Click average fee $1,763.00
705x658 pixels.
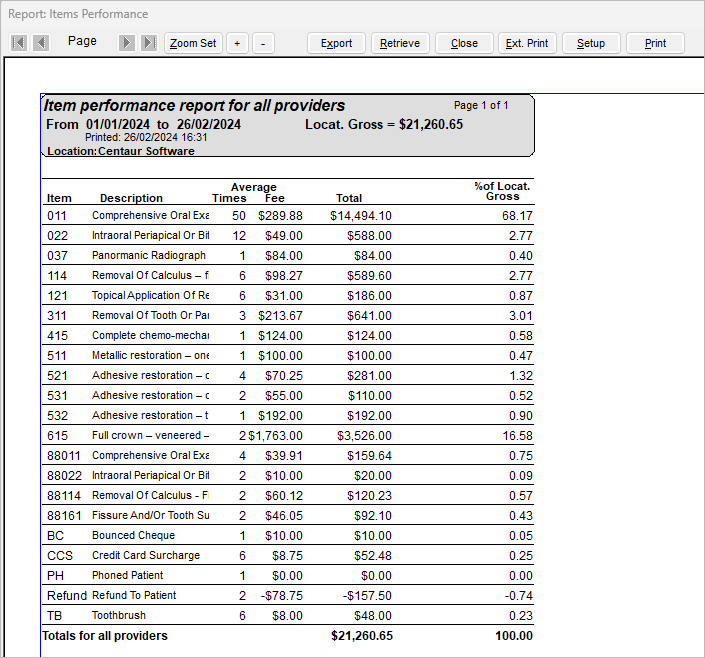(276, 436)
